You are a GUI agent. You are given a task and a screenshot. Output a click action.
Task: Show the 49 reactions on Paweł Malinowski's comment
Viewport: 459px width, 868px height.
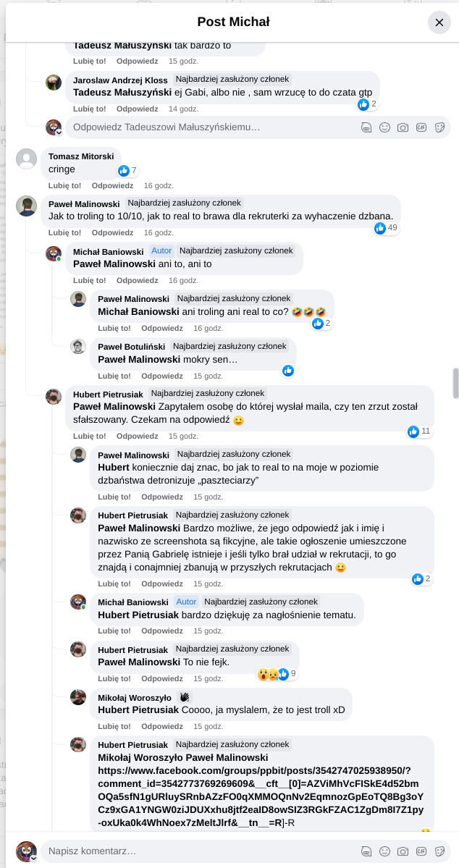coord(386,228)
